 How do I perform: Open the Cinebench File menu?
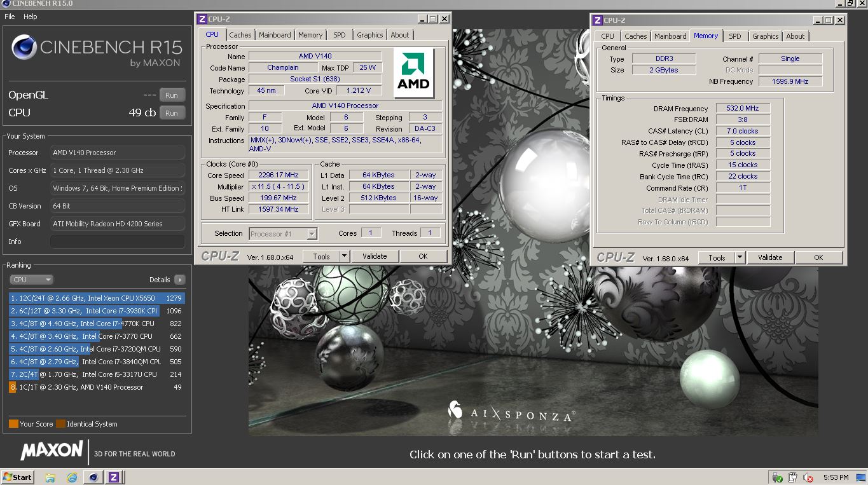pyautogui.click(x=10, y=17)
